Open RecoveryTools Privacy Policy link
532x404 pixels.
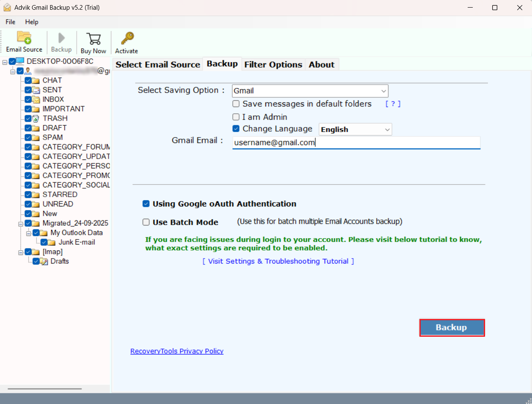(177, 351)
